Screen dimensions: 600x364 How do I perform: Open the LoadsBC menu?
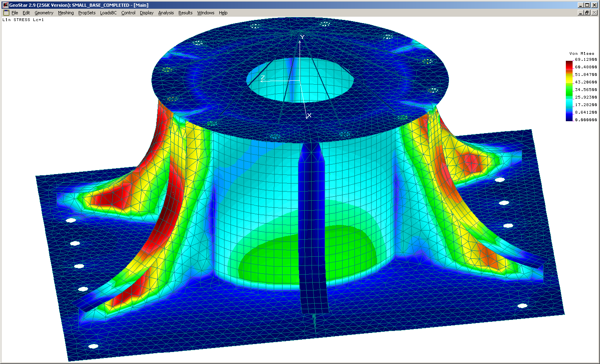click(108, 13)
